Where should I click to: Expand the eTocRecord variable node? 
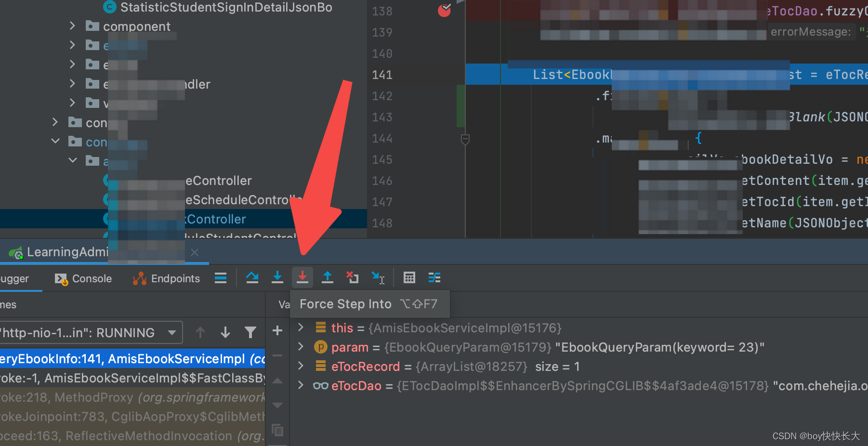tap(301, 366)
